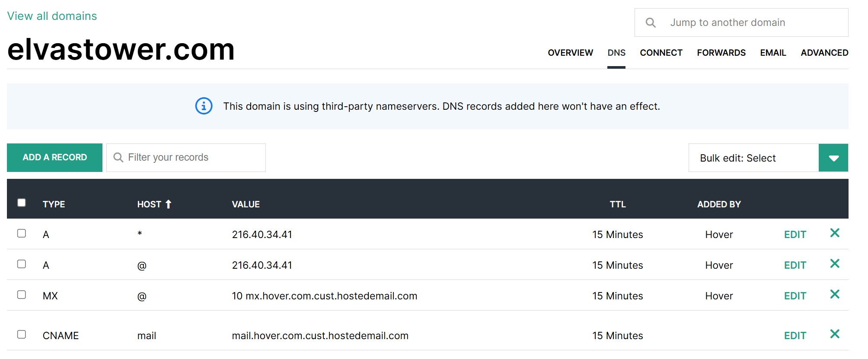Image resolution: width=868 pixels, height=359 pixels.
Task: Focus the Filter your records field
Action: coord(186,158)
